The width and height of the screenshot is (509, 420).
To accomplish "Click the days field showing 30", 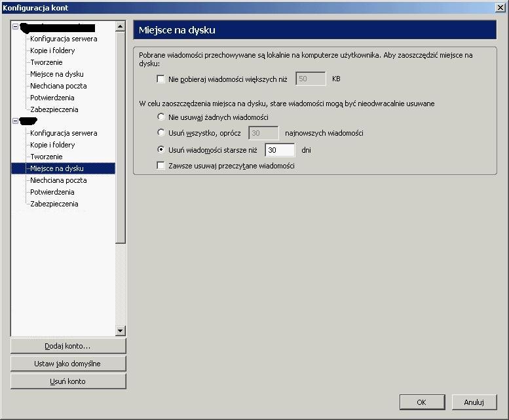I will 280,150.
